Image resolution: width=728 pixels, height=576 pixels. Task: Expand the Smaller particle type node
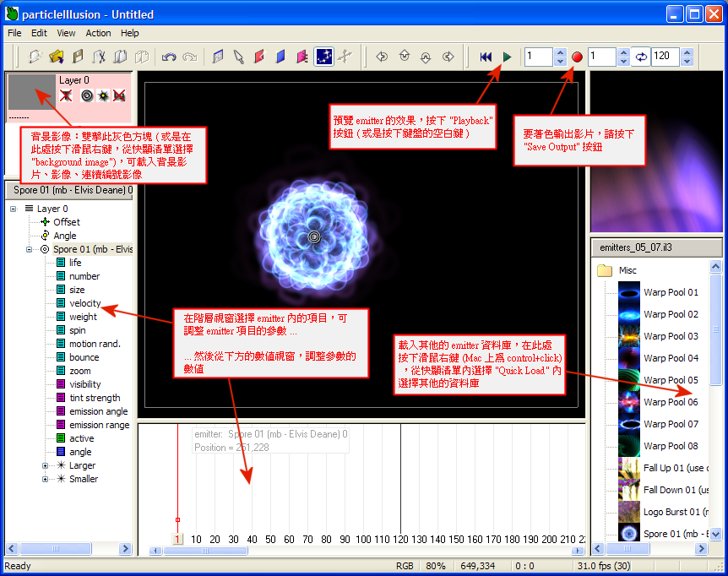(46, 479)
